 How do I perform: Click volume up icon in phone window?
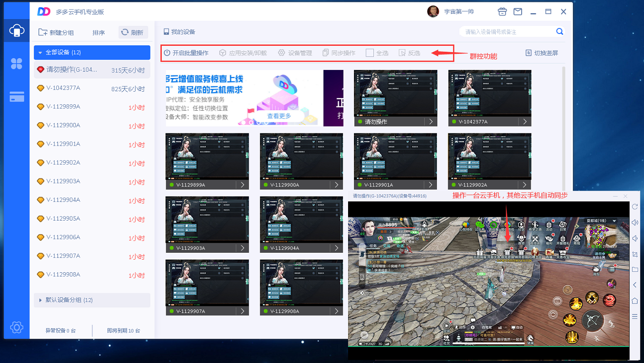click(635, 222)
